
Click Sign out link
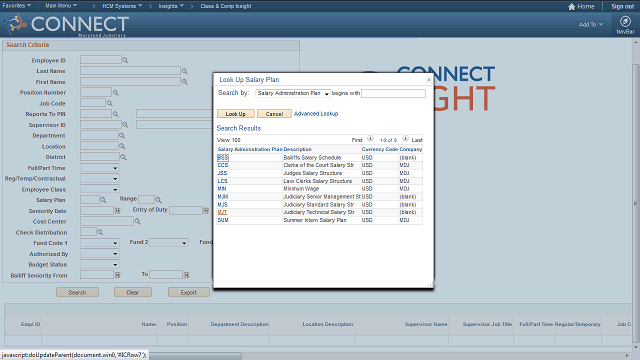tap(622, 7)
